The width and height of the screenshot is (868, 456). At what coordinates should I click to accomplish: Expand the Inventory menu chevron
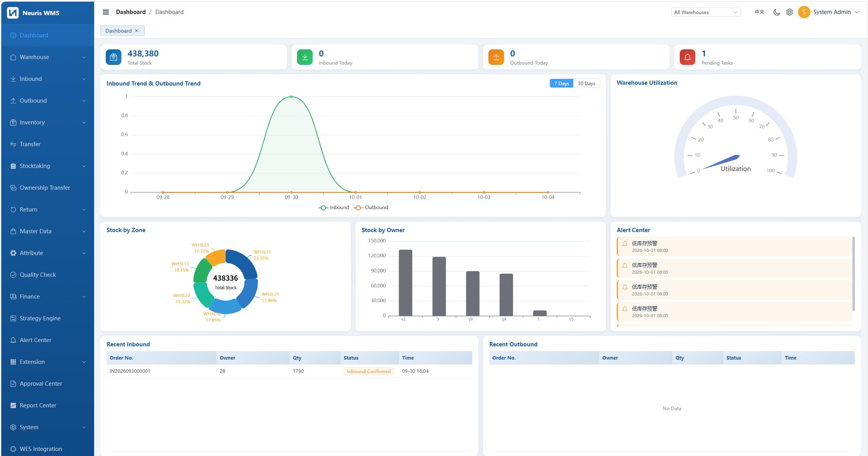click(x=84, y=122)
